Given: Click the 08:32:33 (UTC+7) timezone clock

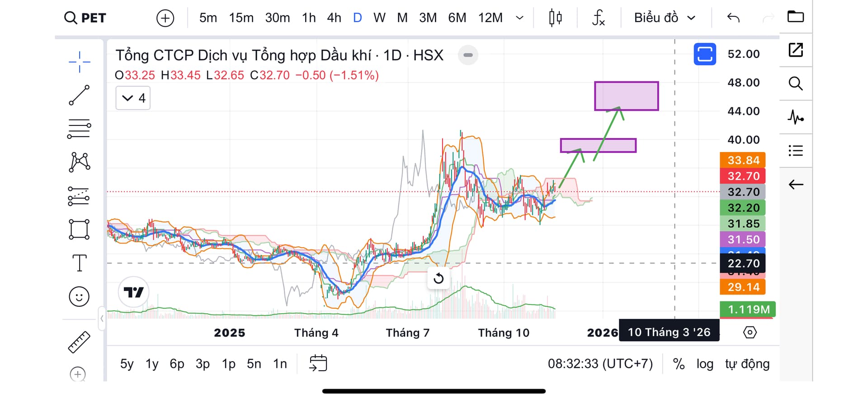Looking at the screenshot, I should pos(600,364).
